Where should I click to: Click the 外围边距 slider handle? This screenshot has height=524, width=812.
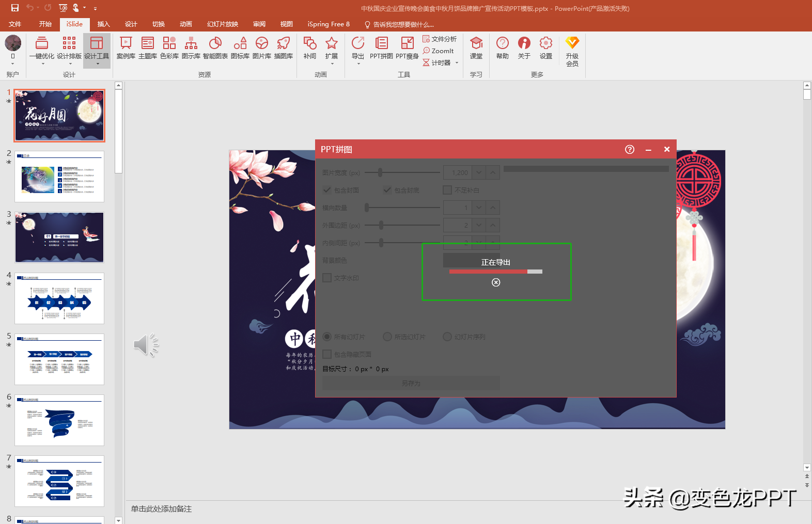(381, 225)
